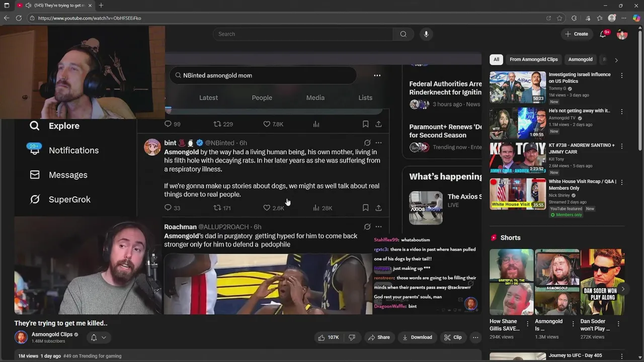
Task: Click the YouTube voice search microphone
Action: [426, 34]
